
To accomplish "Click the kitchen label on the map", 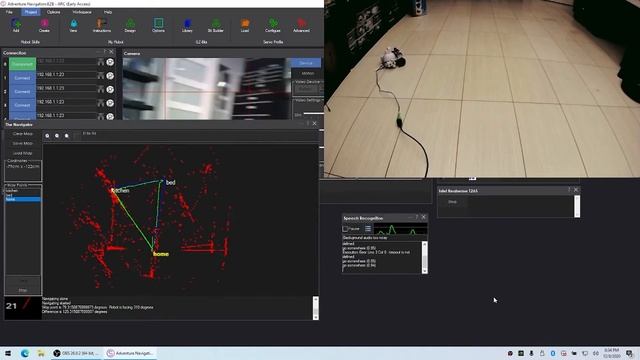I will [x=120, y=190].
